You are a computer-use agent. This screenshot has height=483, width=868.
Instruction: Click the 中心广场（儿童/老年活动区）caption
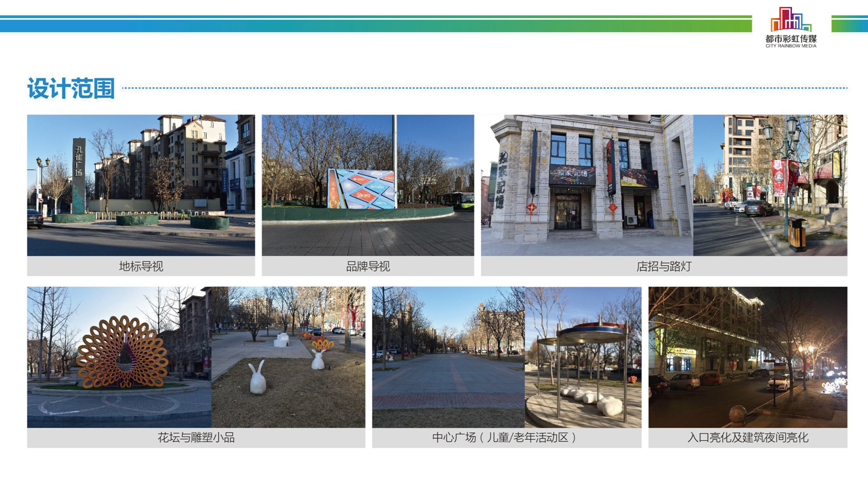pos(506,438)
